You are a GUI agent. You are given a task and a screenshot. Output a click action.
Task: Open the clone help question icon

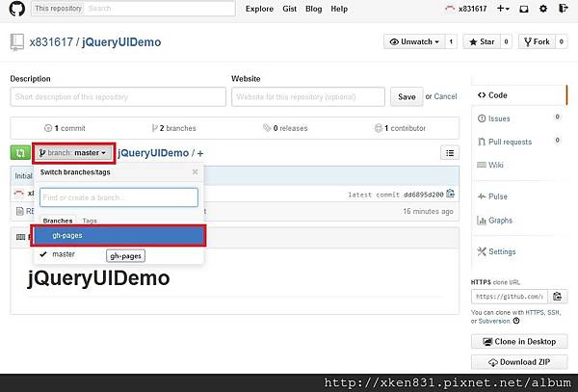tap(516, 321)
